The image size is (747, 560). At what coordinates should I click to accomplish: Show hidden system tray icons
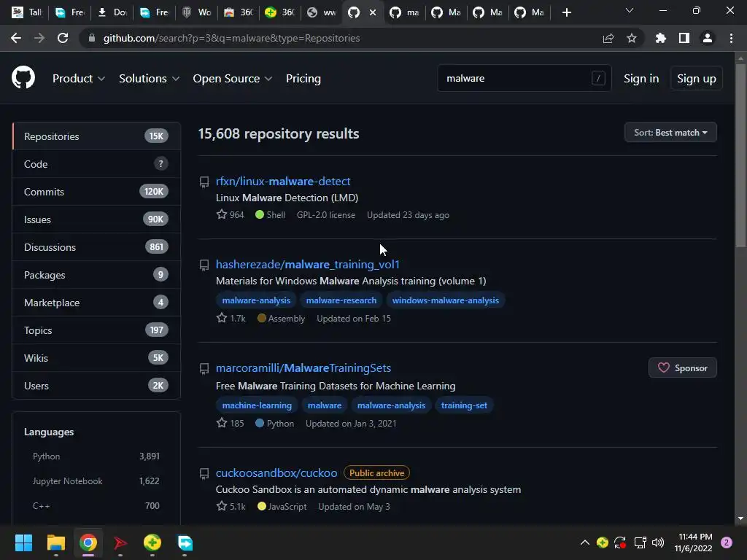point(585,542)
